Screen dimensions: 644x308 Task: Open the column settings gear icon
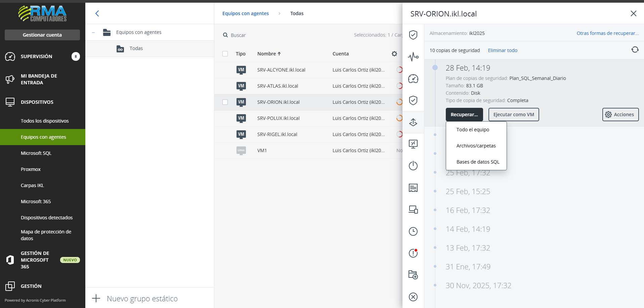[394, 54]
